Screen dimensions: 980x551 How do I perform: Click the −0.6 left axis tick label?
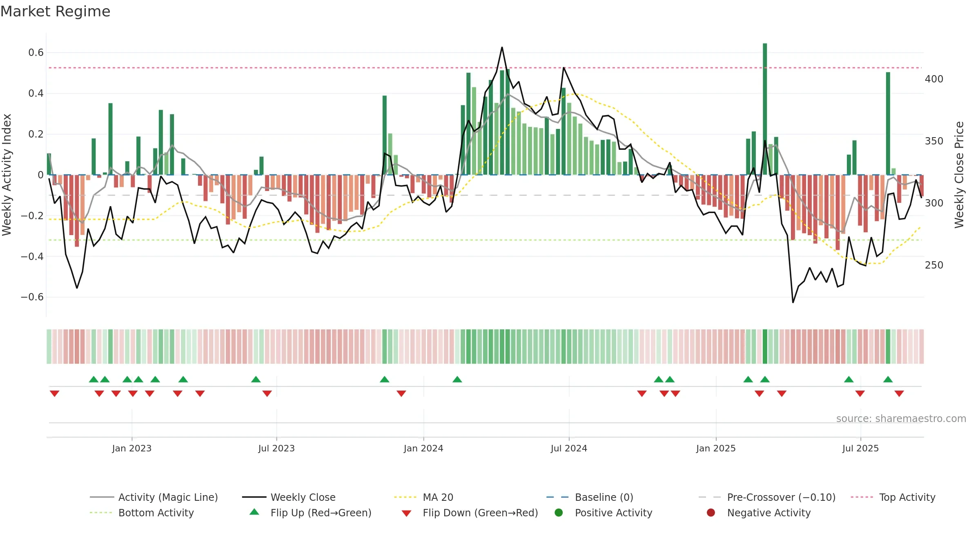tap(32, 297)
